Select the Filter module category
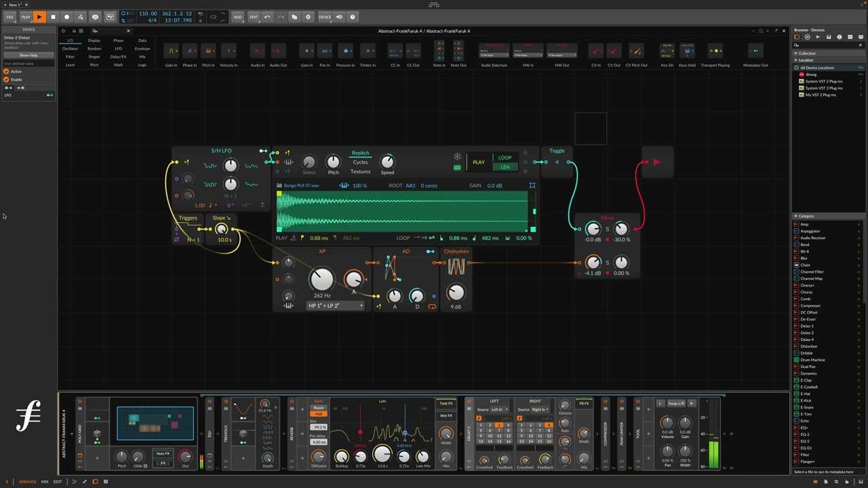Image resolution: width=868 pixels, height=488 pixels. point(70,57)
